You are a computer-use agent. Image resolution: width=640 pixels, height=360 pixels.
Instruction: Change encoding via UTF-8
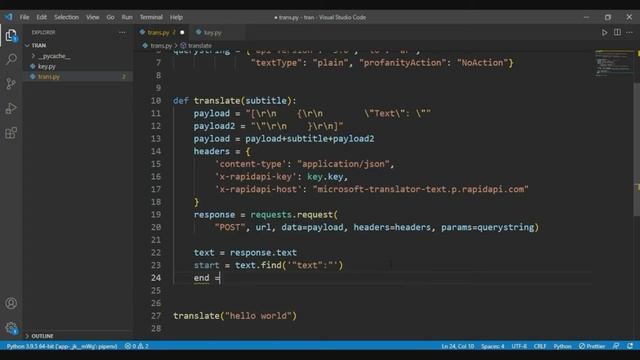(519, 346)
